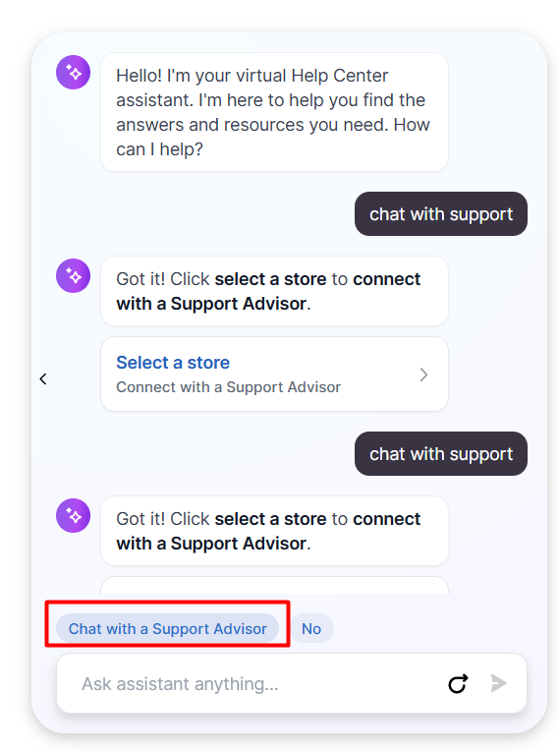Open the partially hidden card above the reply chips
The width and height of the screenshot is (560, 751).
[274, 585]
